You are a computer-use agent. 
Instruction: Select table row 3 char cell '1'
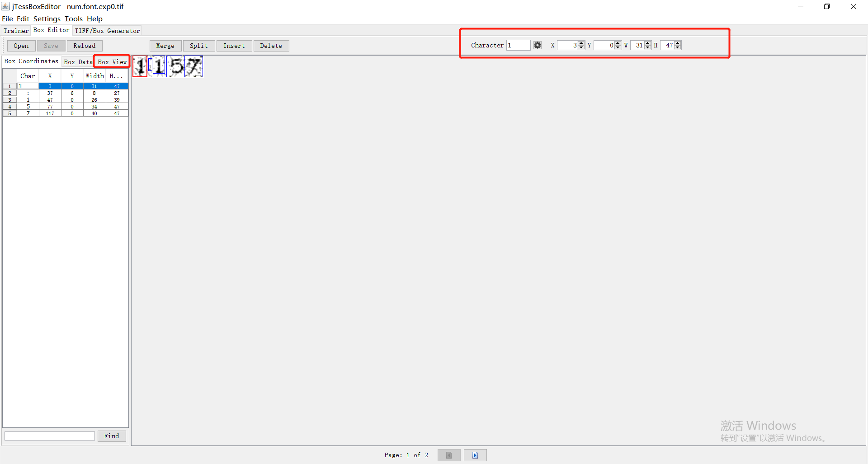point(28,100)
